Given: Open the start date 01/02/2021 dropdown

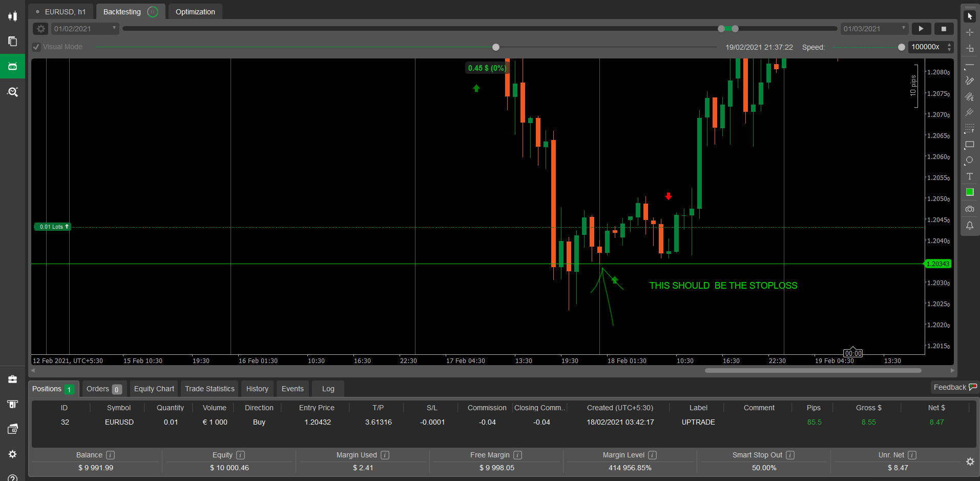Looking at the screenshot, I should coord(114,28).
